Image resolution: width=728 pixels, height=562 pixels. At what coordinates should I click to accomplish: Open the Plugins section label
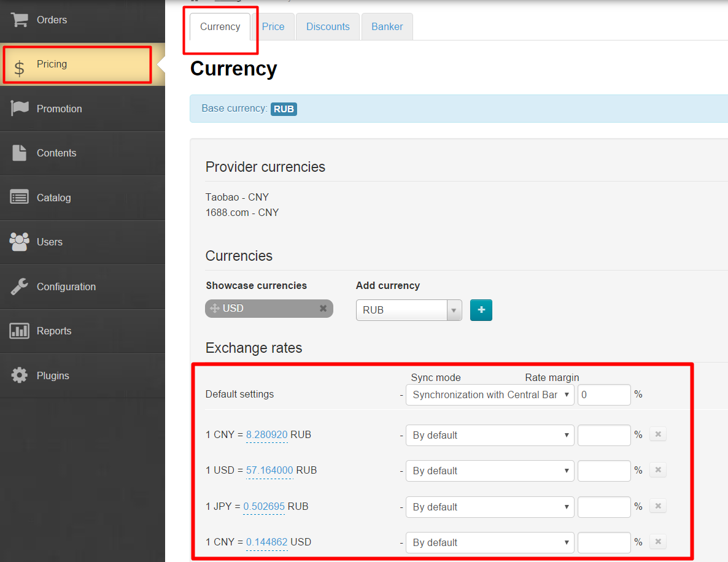[53, 375]
